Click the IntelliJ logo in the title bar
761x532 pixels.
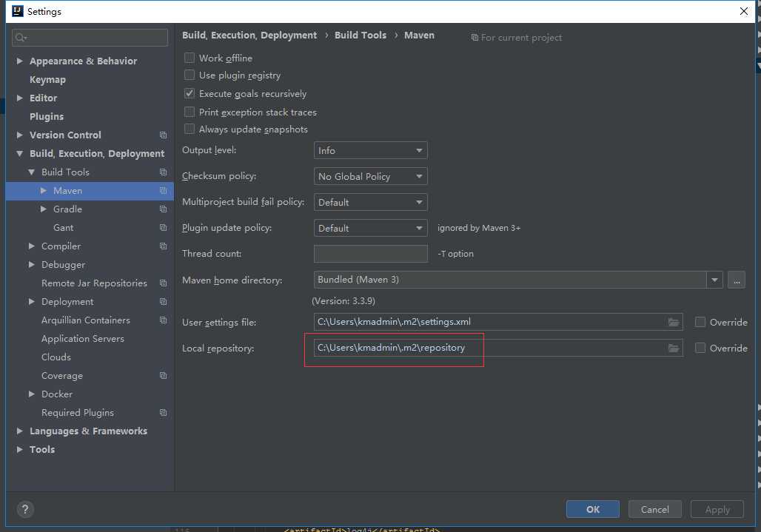click(x=18, y=11)
